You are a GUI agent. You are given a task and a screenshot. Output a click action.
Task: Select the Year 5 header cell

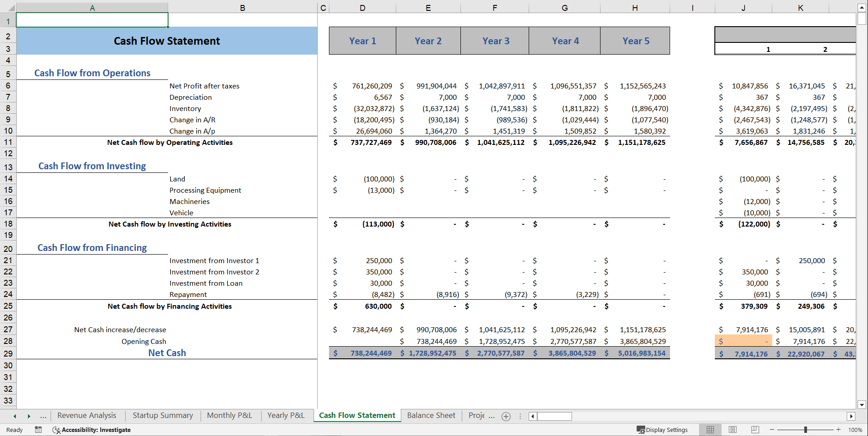tap(635, 41)
